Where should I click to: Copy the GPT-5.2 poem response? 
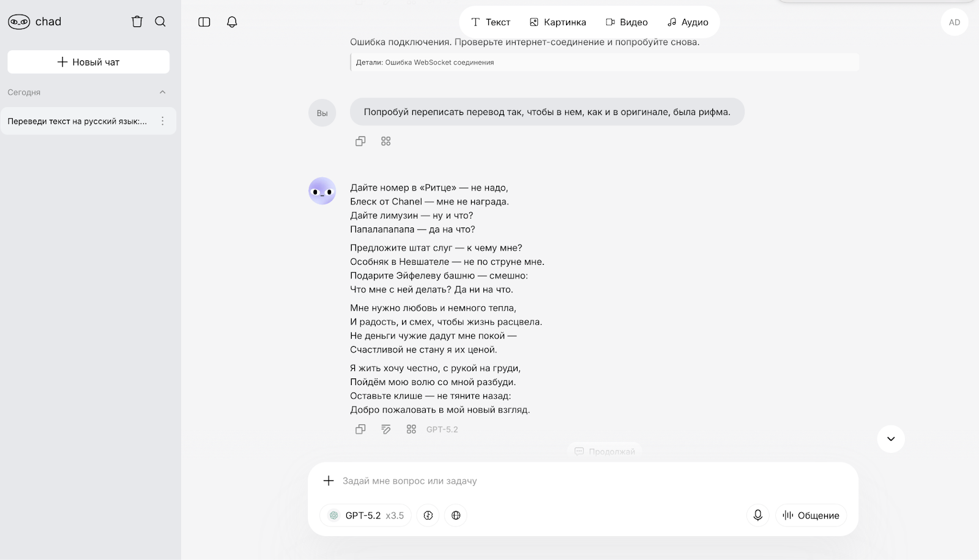360,429
